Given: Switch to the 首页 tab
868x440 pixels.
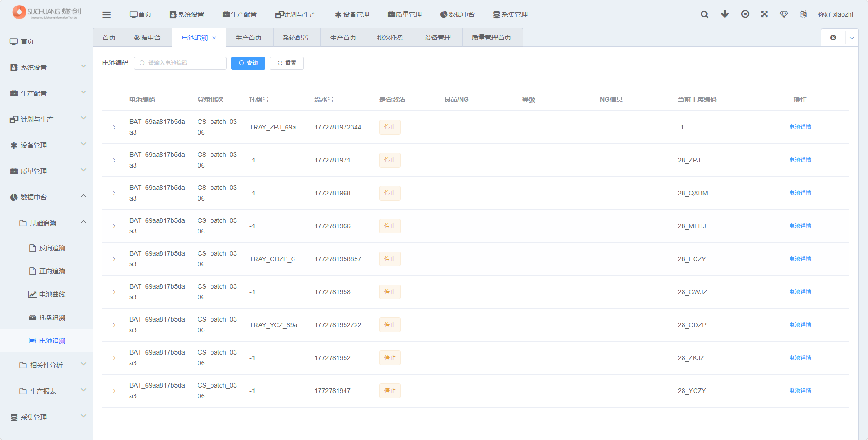Looking at the screenshot, I should click(109, 38).
